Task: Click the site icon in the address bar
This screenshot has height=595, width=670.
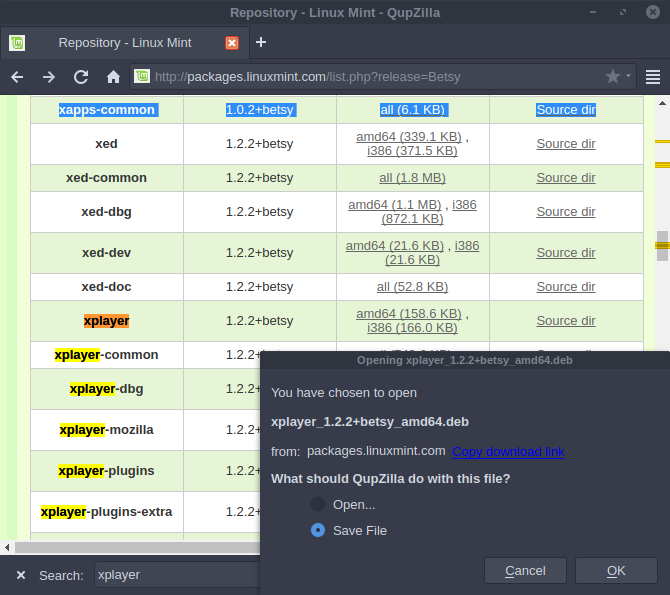Action: click(x=142, y=77)
